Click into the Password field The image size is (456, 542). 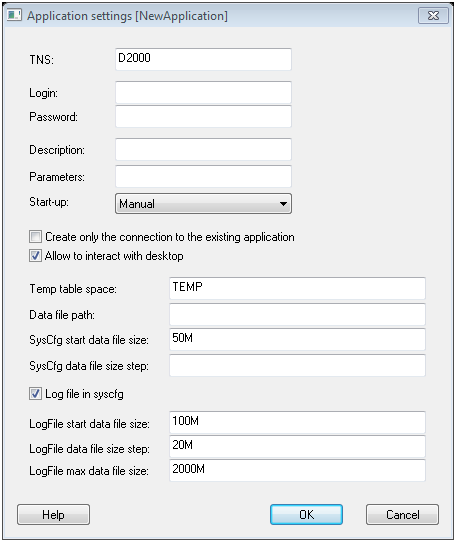pyautogui.click(x=203, y=116)
